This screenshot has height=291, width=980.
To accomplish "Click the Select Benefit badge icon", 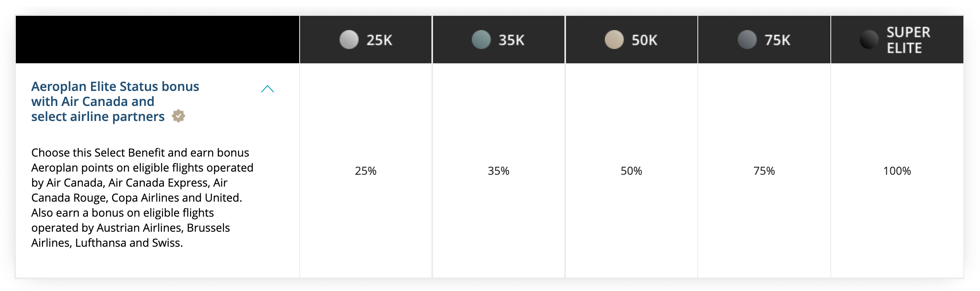I will (x=179, y=116).
